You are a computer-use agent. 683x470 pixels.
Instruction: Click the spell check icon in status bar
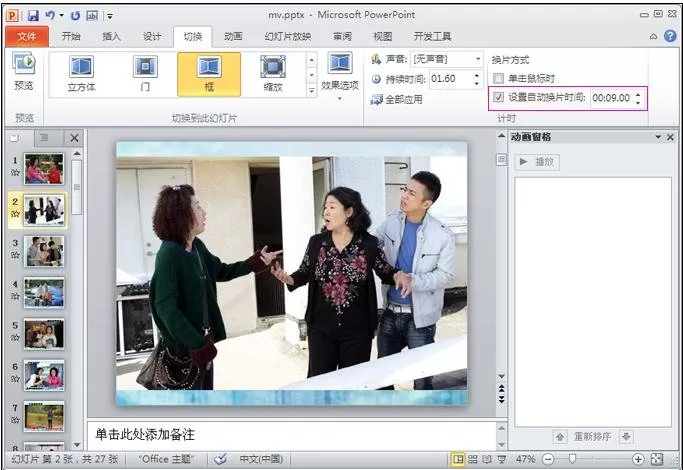tap(221, 459)
